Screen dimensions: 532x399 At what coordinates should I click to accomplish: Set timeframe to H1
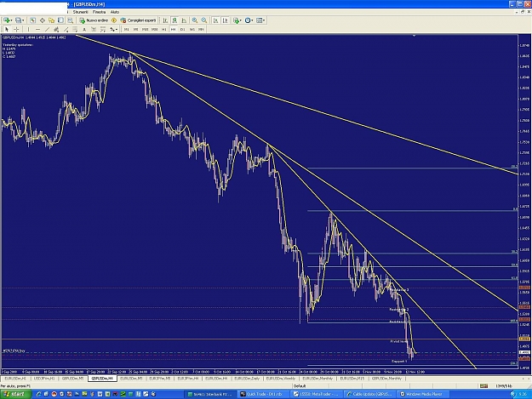(x=164, y=30)
